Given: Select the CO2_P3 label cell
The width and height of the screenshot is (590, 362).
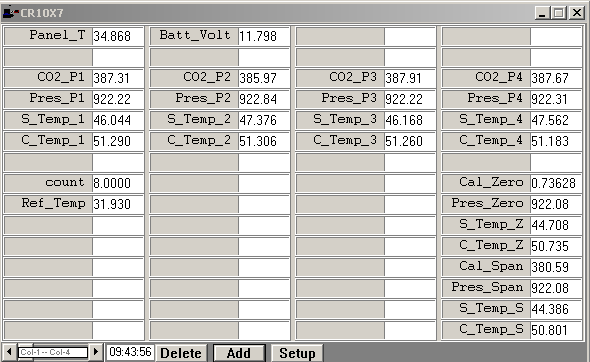Looking at the screenshot, I should (340, 78).
